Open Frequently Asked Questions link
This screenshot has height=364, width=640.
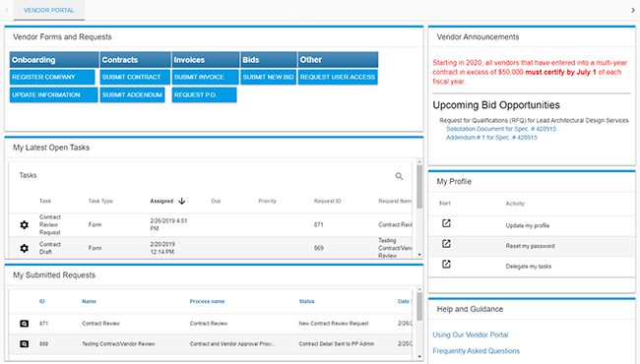[476, 351]
